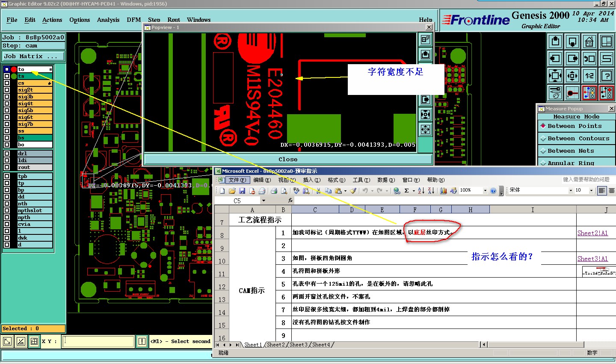Click the Excel Format Painter brush icon
This screenshot has width=616, height=364.
tap(352, 191)
